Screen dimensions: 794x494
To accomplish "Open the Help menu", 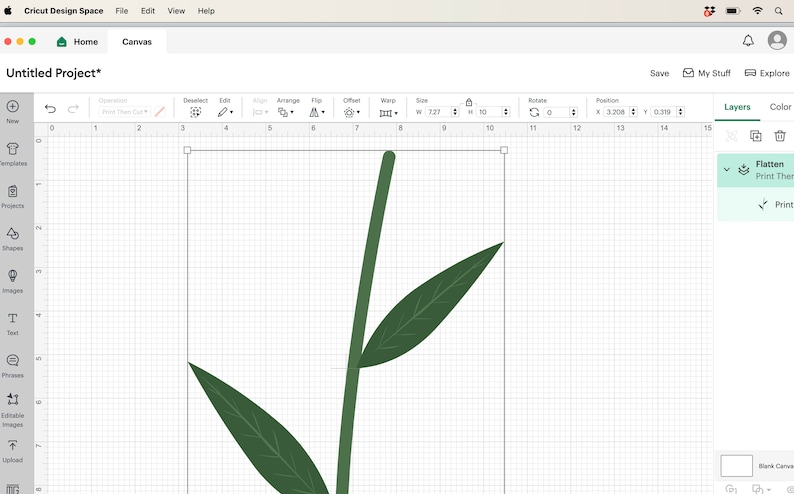I will click(x=206, y=11).
